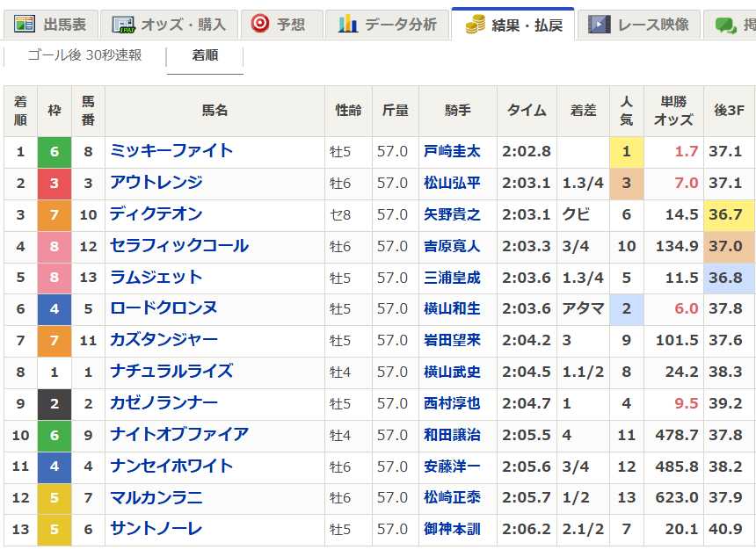756x557 pixels.
Task: Click odds value 623.0
Action: pyautogui.click(x=677, y=498)
